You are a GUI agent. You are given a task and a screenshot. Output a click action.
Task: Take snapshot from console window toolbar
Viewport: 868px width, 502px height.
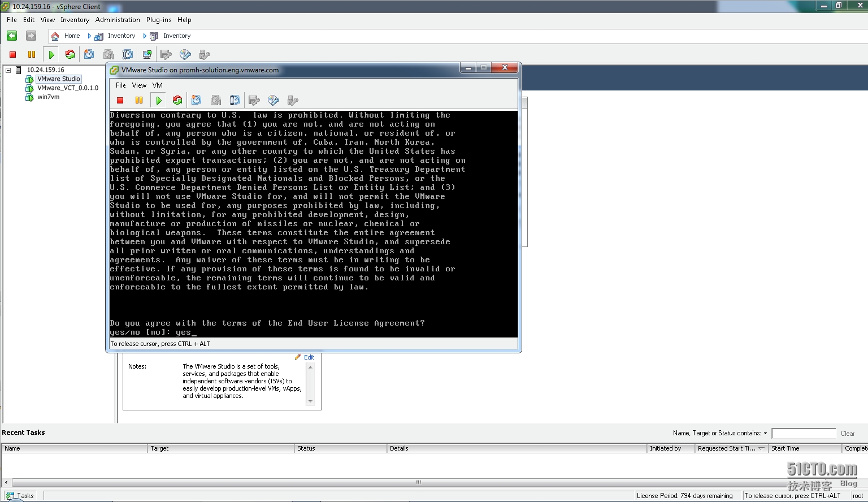197,100
